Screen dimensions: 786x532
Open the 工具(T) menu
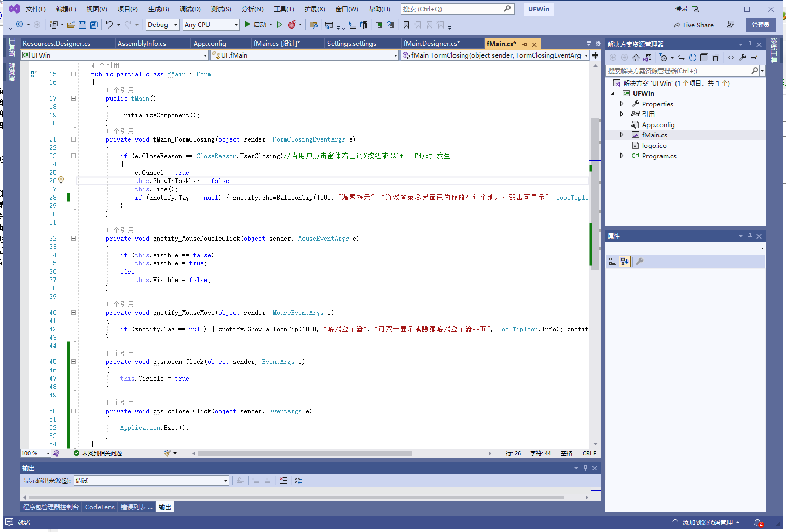pyautogui.click(x=284, y=9)
